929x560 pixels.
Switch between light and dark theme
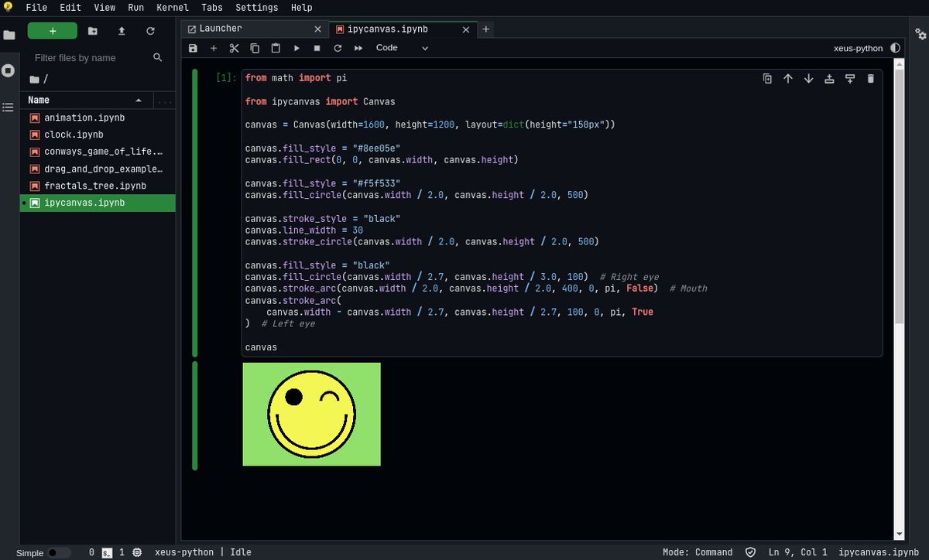(896, 48)
